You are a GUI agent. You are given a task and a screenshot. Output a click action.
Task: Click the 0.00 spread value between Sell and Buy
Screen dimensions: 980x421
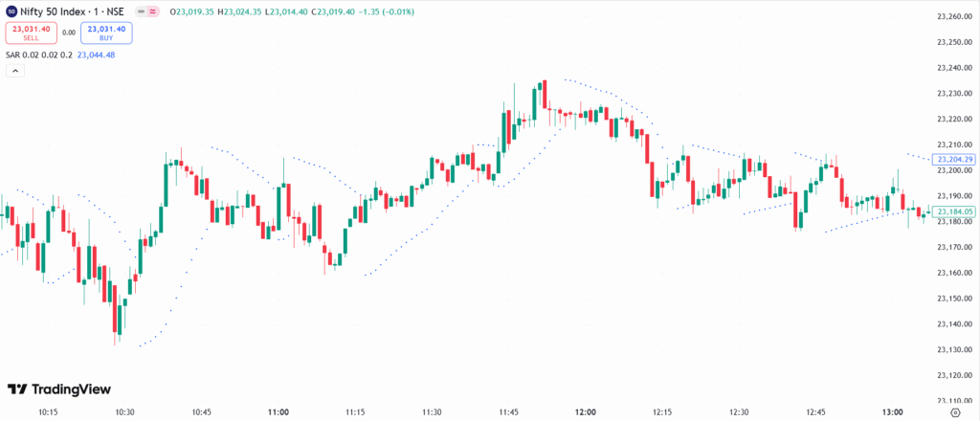point(68,33)
